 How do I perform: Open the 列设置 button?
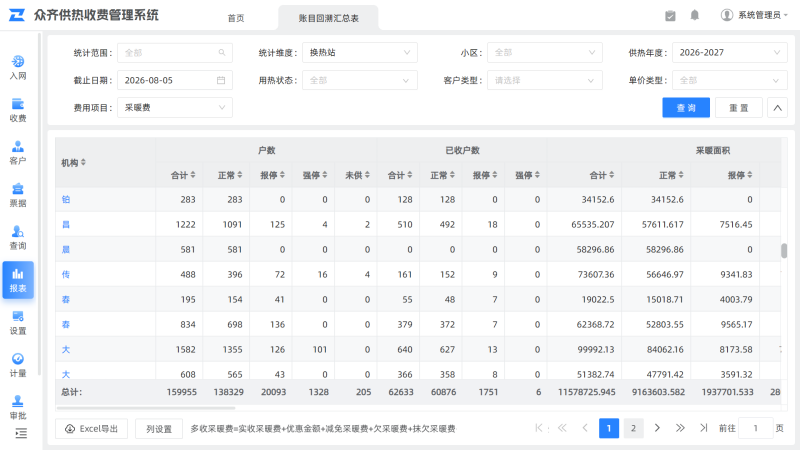pos(159,429)
